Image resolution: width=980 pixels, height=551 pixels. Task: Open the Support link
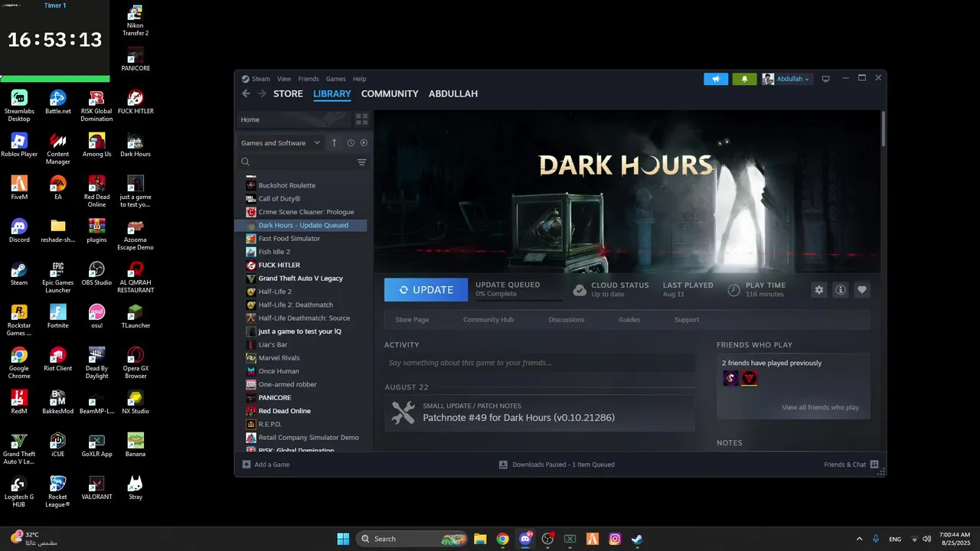click(687, 320)
